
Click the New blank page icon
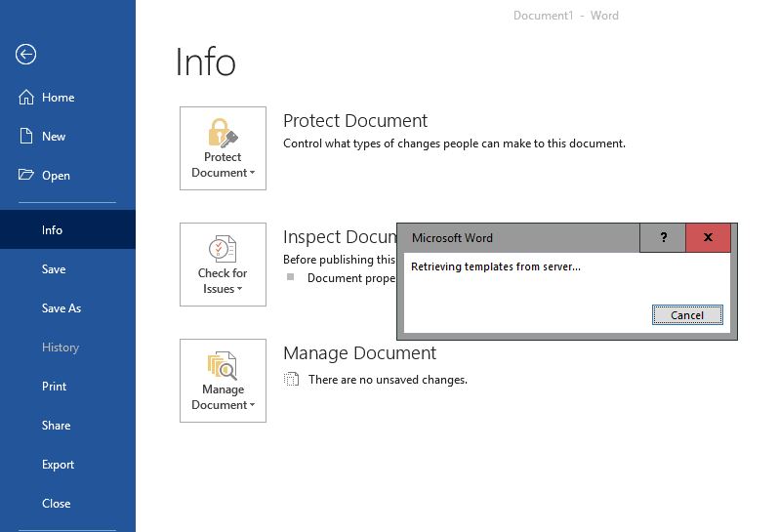pyautogui.click(x=26, y=136)
